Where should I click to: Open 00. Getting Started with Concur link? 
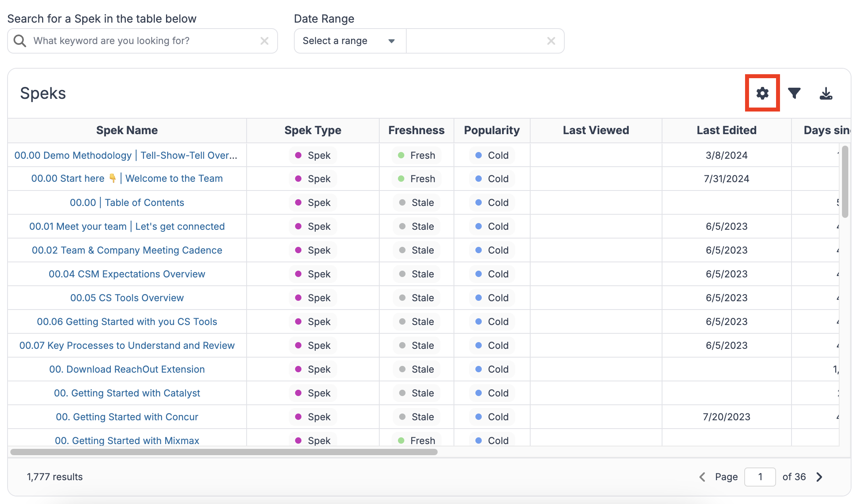point(127,417)
